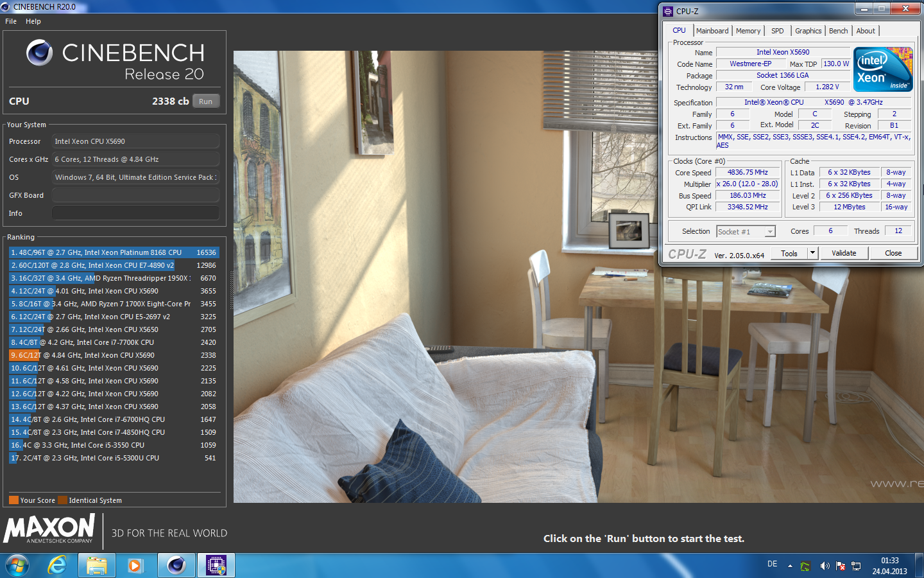Open Windows Explorer folder icon in taskbar

[x=97, y=566]
